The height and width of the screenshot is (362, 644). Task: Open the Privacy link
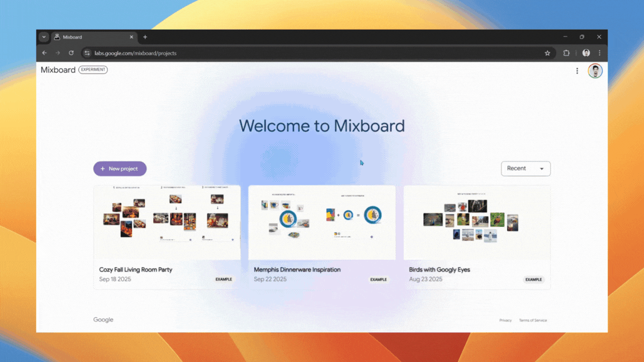coord(505,320)
